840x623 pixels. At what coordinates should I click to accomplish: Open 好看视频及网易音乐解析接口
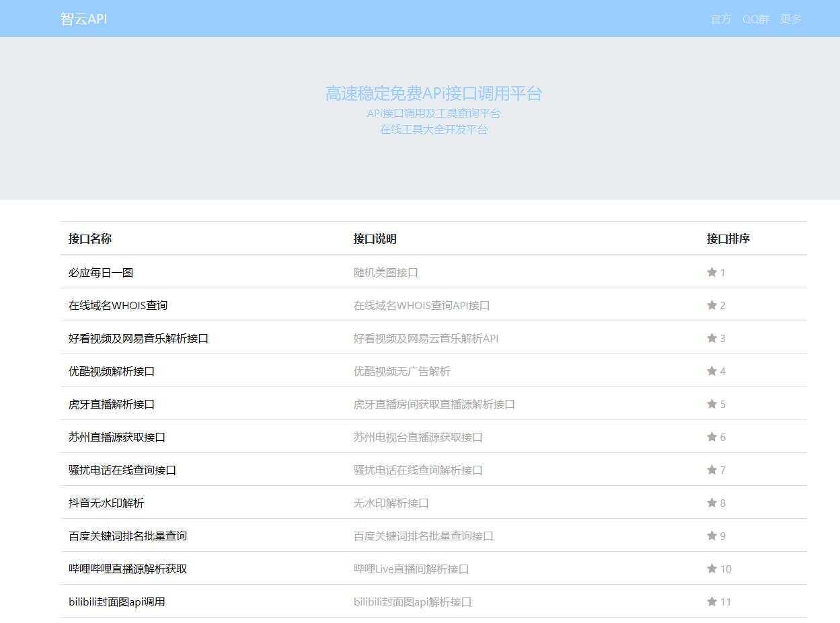138,338
